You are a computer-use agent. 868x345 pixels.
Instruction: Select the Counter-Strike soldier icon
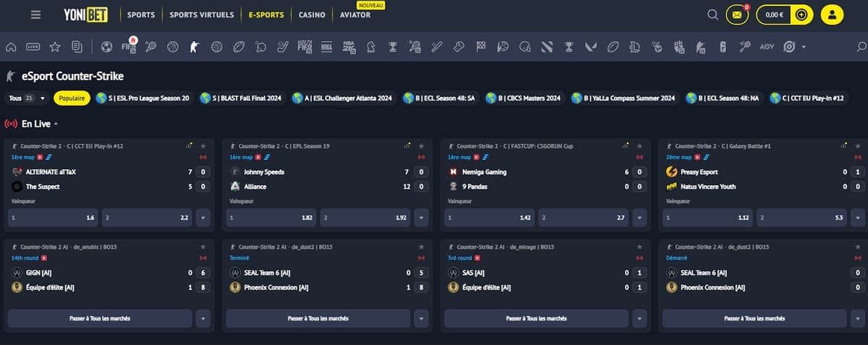(194, 47)
